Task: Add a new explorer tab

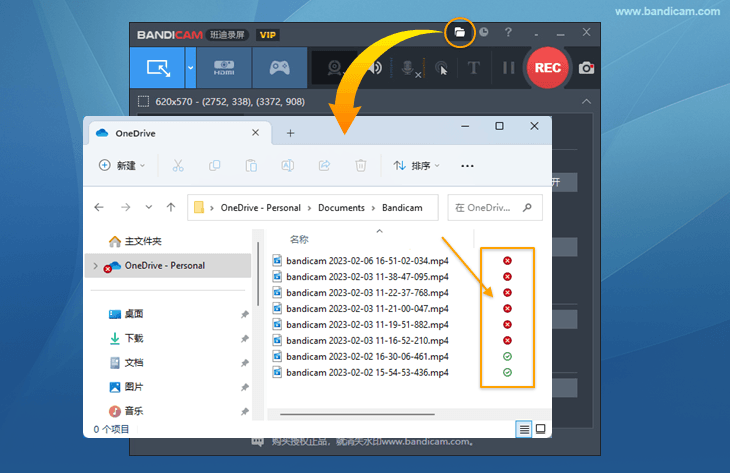Action: 290,133
